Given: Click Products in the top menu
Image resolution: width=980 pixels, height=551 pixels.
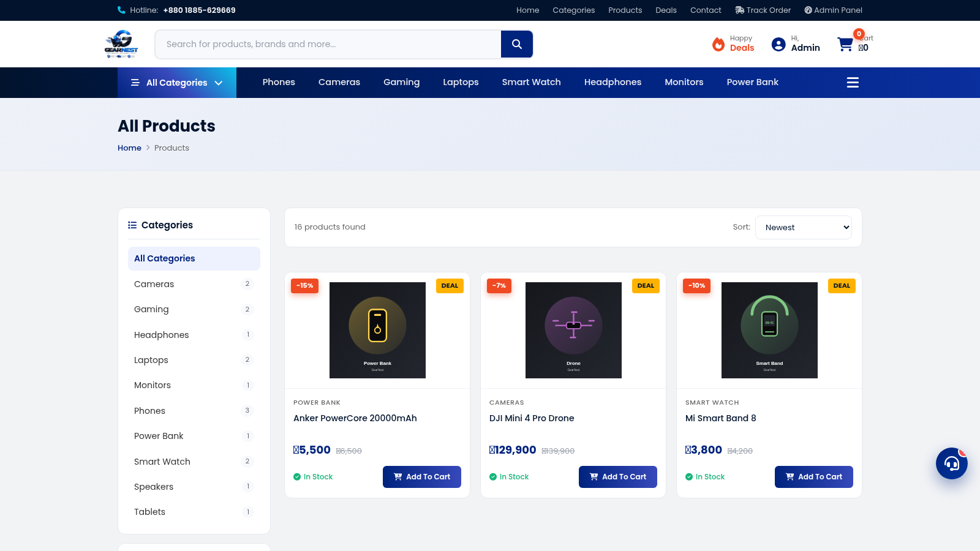Looking at the screenshot, I should 625,10.
